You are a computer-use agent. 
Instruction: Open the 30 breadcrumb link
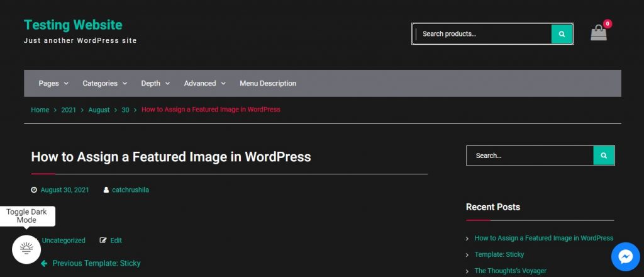point(125,110)
